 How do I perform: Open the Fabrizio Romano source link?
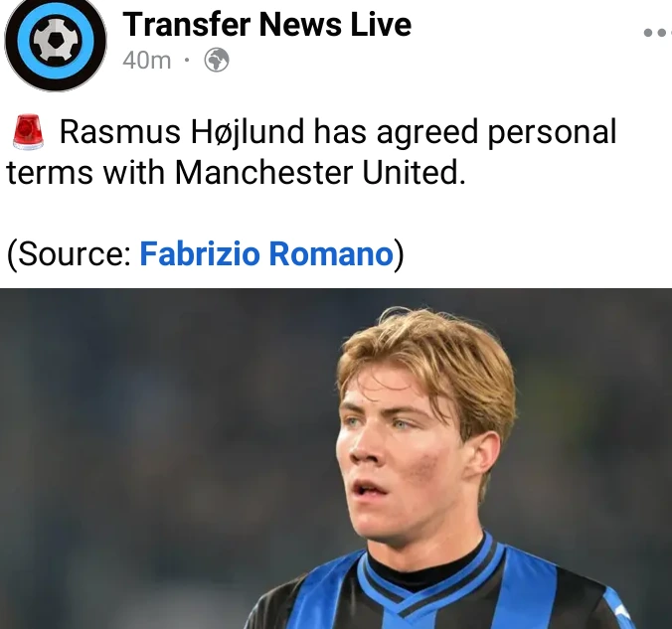click(266, 253)
